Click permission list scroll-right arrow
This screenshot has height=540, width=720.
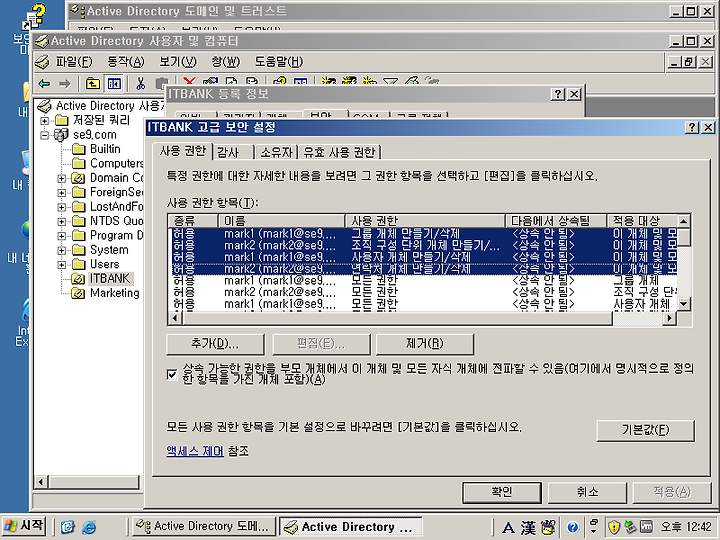point(669,318)
